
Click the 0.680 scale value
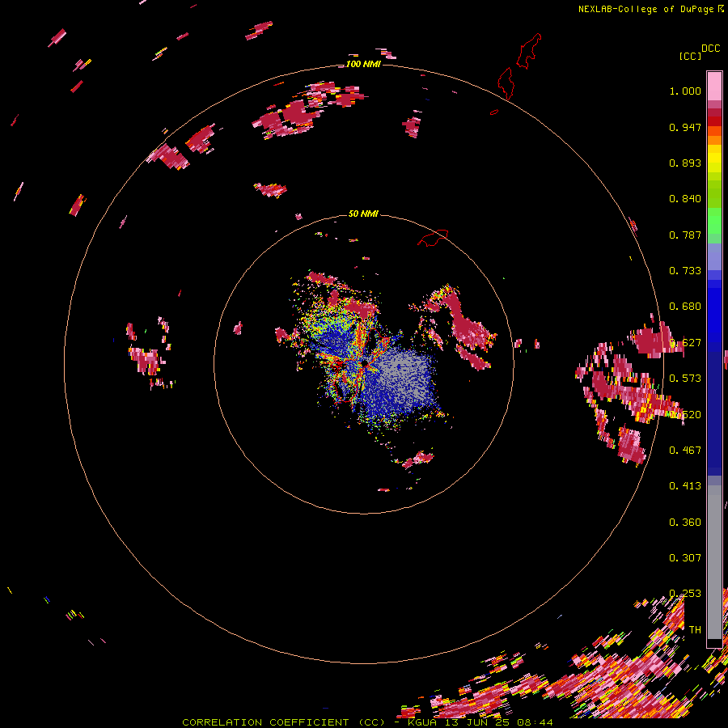click(x=685, y=307)
